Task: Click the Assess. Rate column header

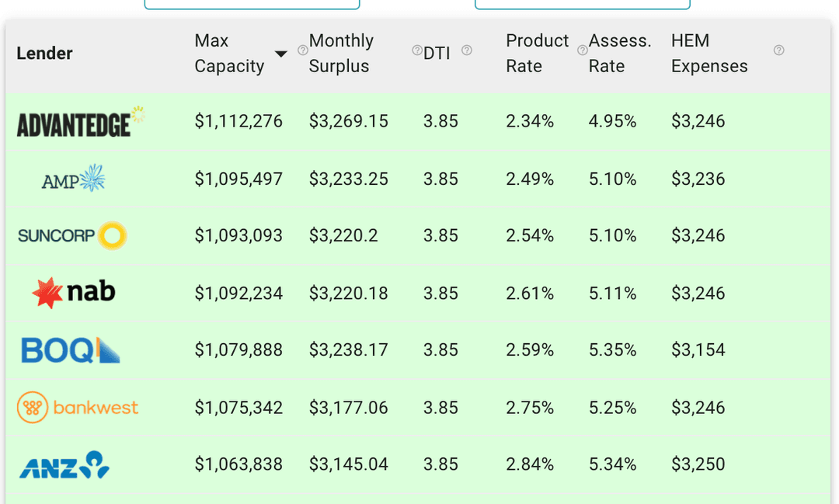Action: (620, 53)
